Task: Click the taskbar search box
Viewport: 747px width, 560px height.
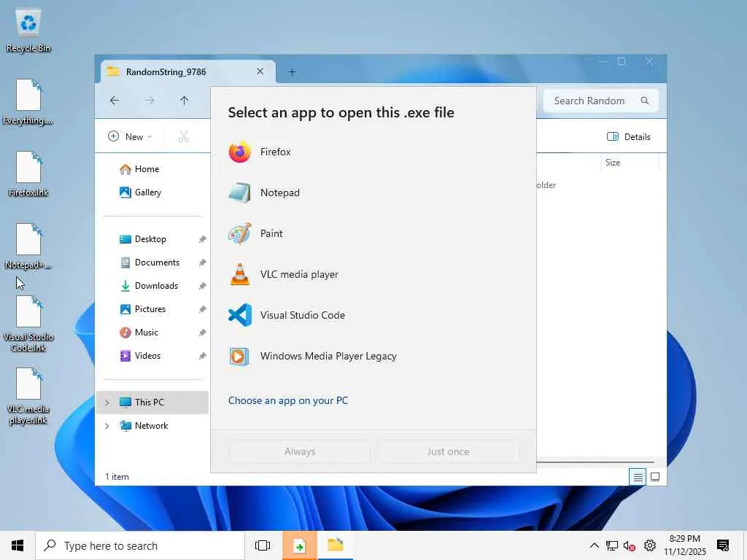Action: pos(140,545)
